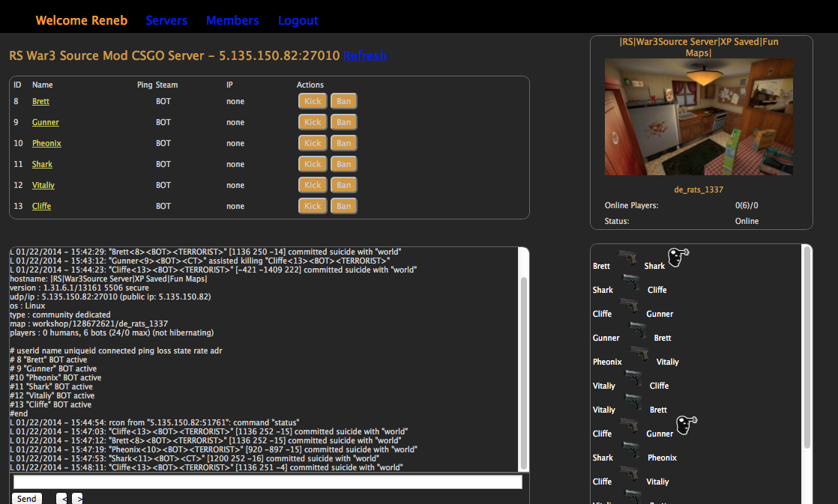Image resolution: width=838 pixels, height=504 pixels.
Task: Ban the bot named Gunner
Action: tap(343, 122)
